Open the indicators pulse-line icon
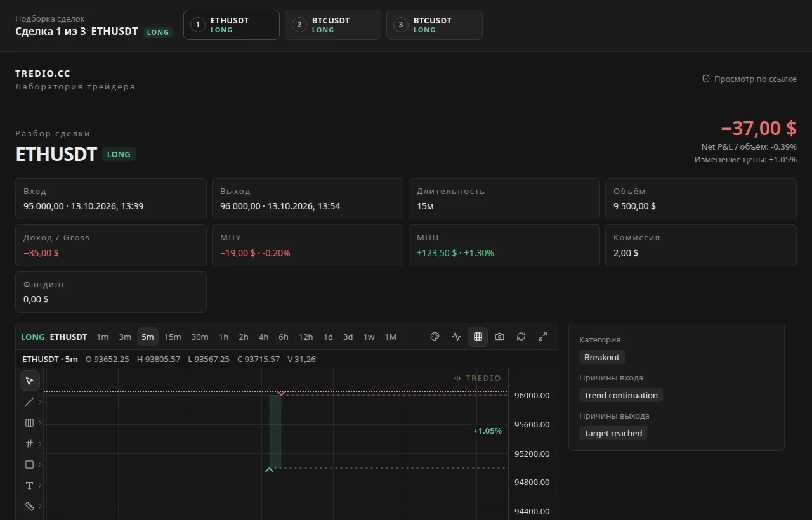The height and width of the screenshot is (520, 812). tap(456, 337)
